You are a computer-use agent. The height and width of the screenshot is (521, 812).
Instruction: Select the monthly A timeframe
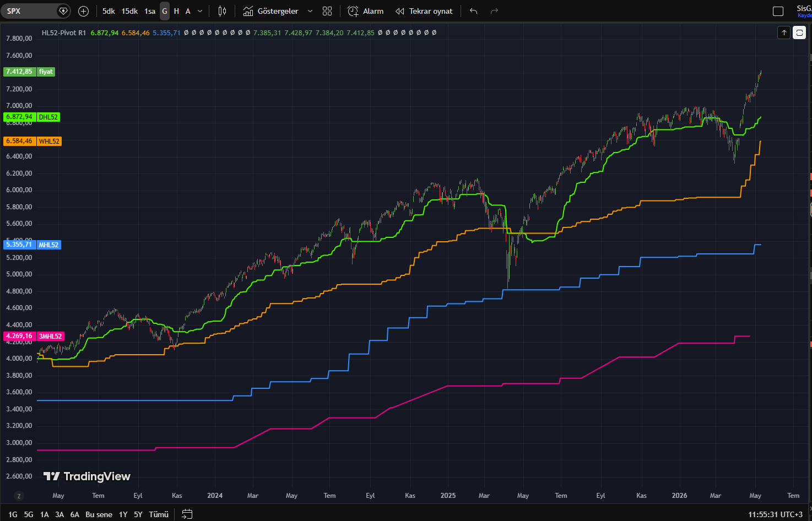188,11
